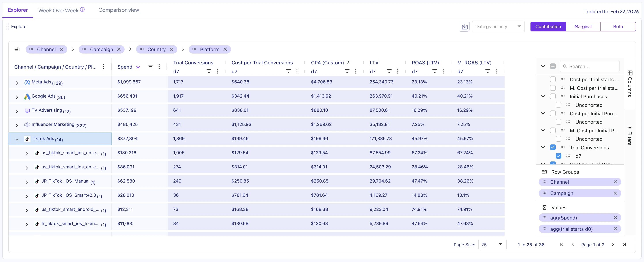Collapse the TikTok Ads row
The width and height of the screenshot is (644, 262).
[17, 139]
